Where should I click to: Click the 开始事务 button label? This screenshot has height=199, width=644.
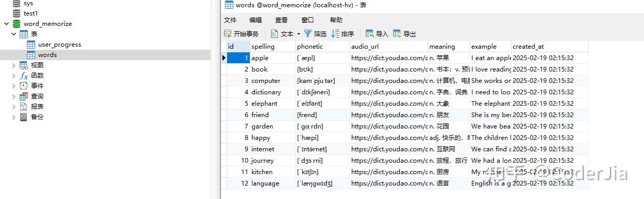pos(246,34)
